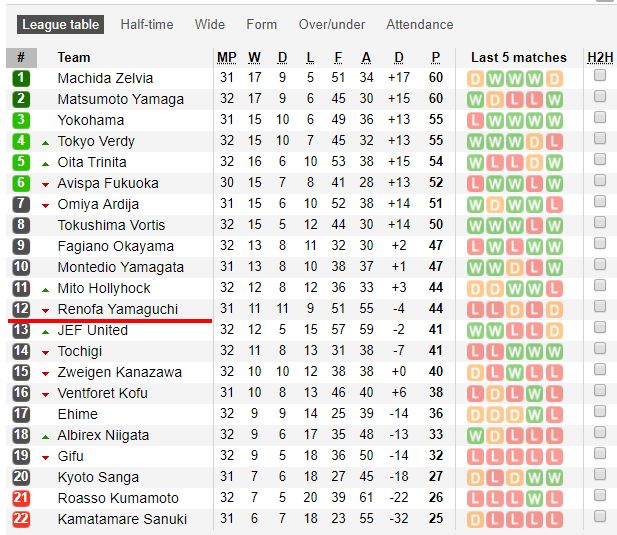This screenshot has height=535, width=617.
Task: Tick the H2H checkbox for Machida Zelvia
Action: 600,76
